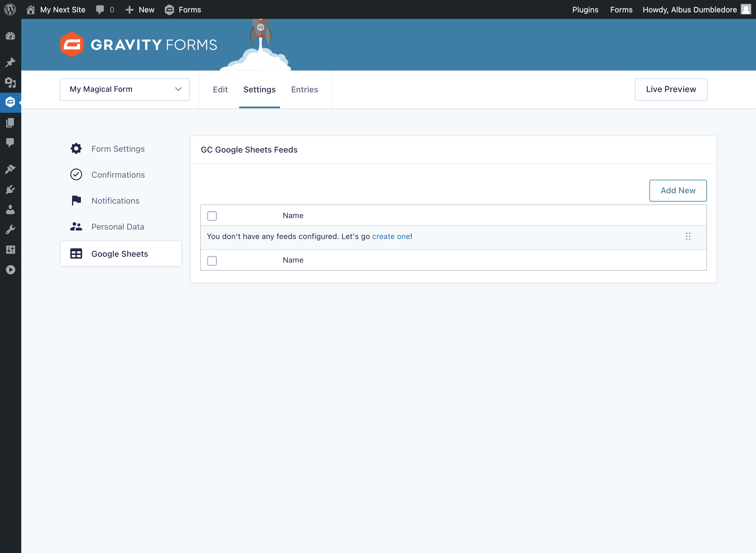
Task: Click the Collapse menu play icon
Action: (x=10, y=270)
